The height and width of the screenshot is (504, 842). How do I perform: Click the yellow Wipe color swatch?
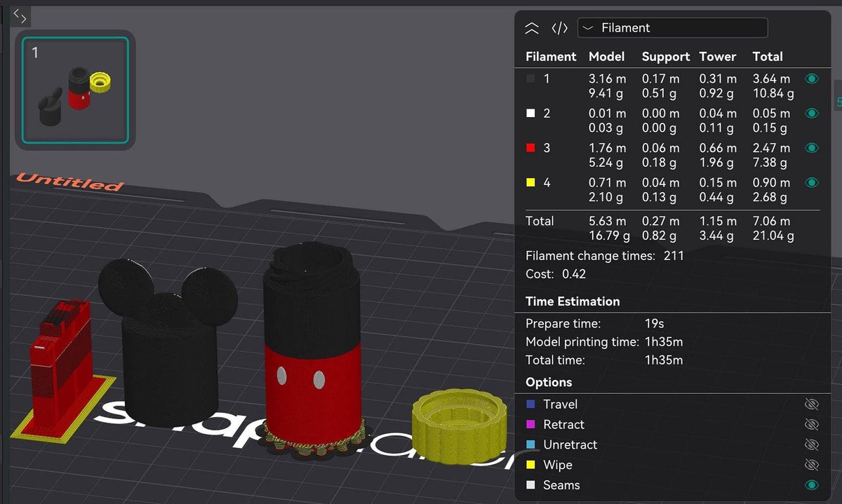coord(530,465)
